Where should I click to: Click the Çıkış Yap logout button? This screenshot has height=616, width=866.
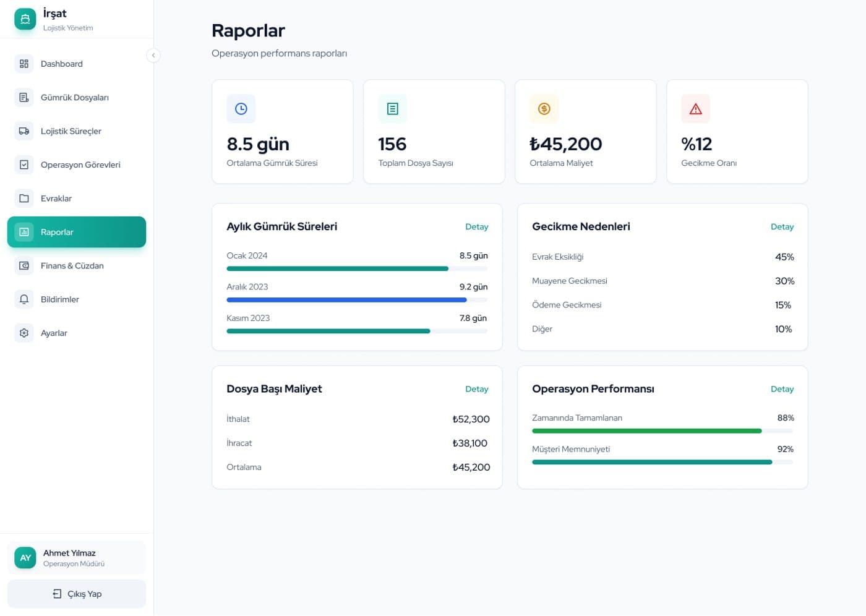pos(77,594)
